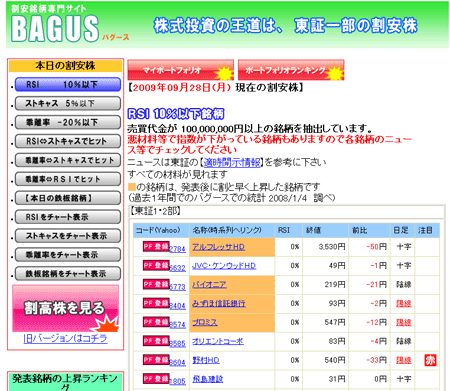Open オリエントコーポ stock name link
Screen dimensions: 450x391
(218, 341)
